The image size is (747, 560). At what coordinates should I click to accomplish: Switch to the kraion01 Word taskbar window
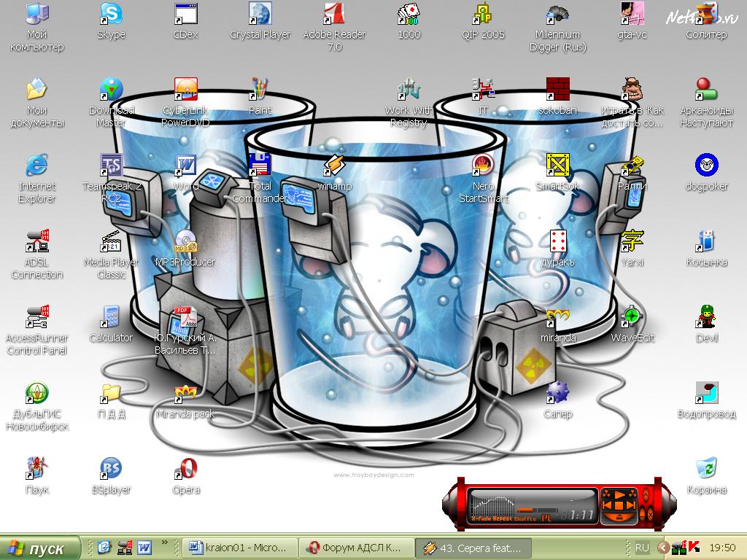[240, 548]
